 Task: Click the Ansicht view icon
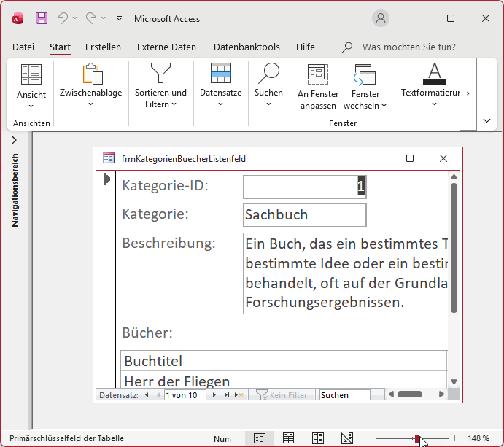pyautogui.click(x=31, y=74)
